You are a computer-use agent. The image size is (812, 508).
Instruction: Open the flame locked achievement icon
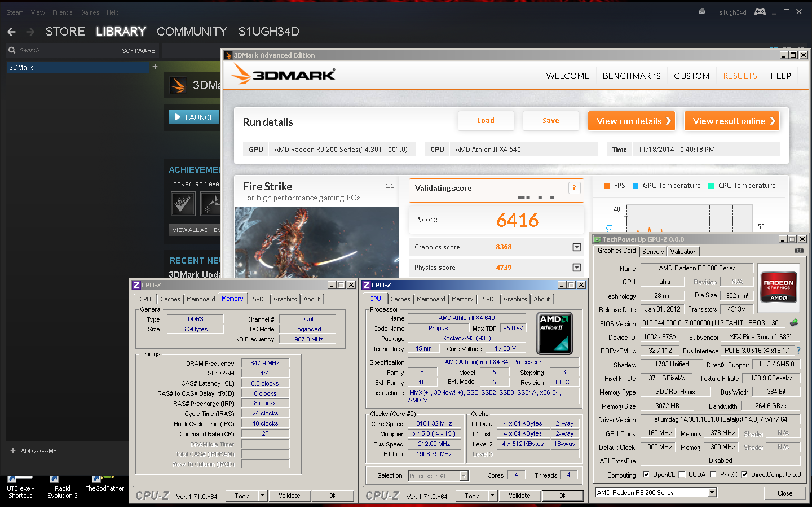pyautogui.click(x=183, y=204)
